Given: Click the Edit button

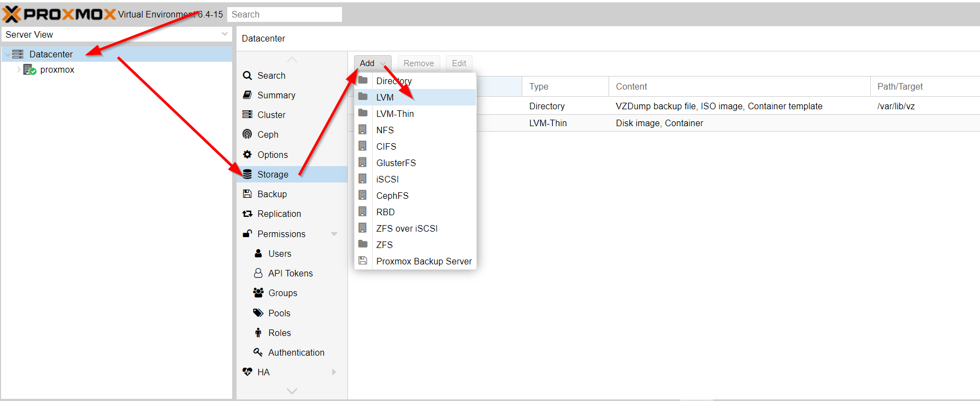Looking at the screenshot, I should (x=459, y=63).
